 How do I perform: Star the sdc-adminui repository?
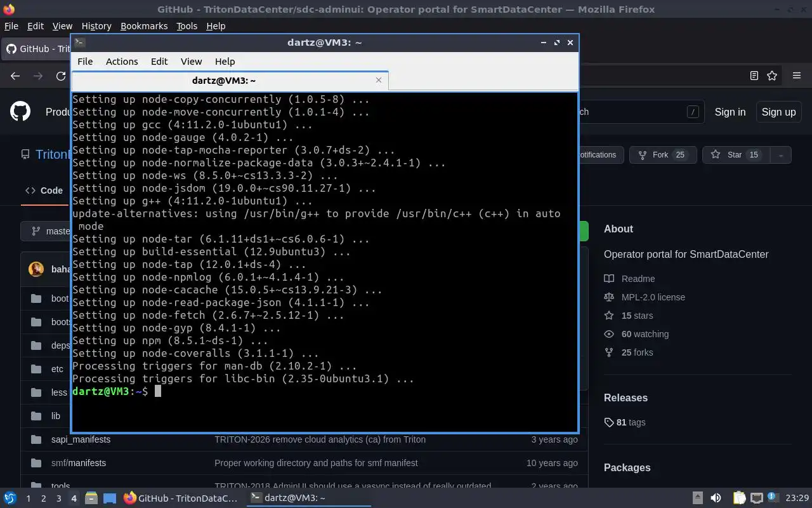coord(737,155)
